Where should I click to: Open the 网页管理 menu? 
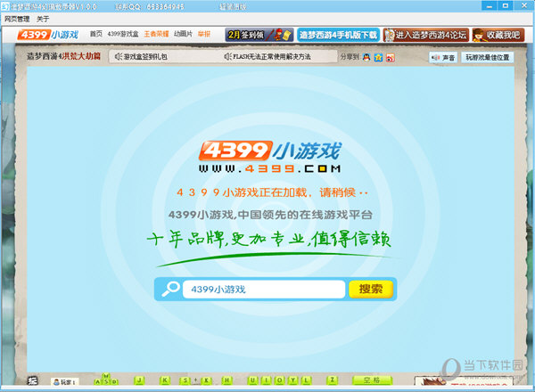pos(17,19)
